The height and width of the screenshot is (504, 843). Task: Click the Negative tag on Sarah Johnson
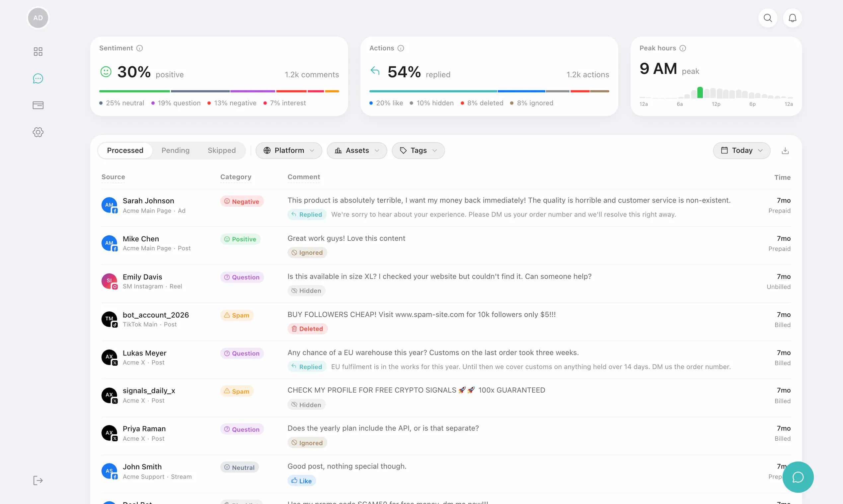pyautogui.click(x=242, y=201)
